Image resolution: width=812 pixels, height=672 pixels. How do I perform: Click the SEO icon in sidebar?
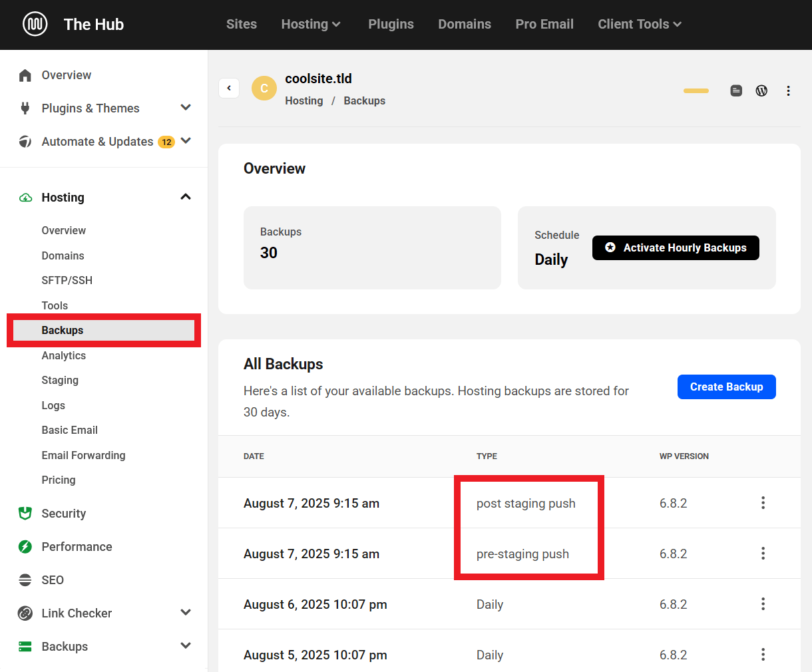pos(25,580)
